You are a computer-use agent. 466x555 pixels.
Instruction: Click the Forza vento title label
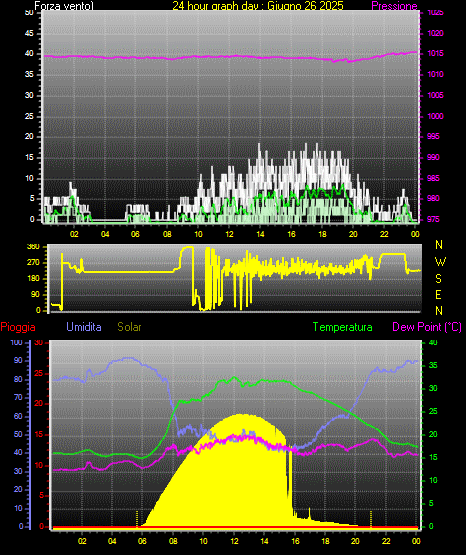point(64,6)
